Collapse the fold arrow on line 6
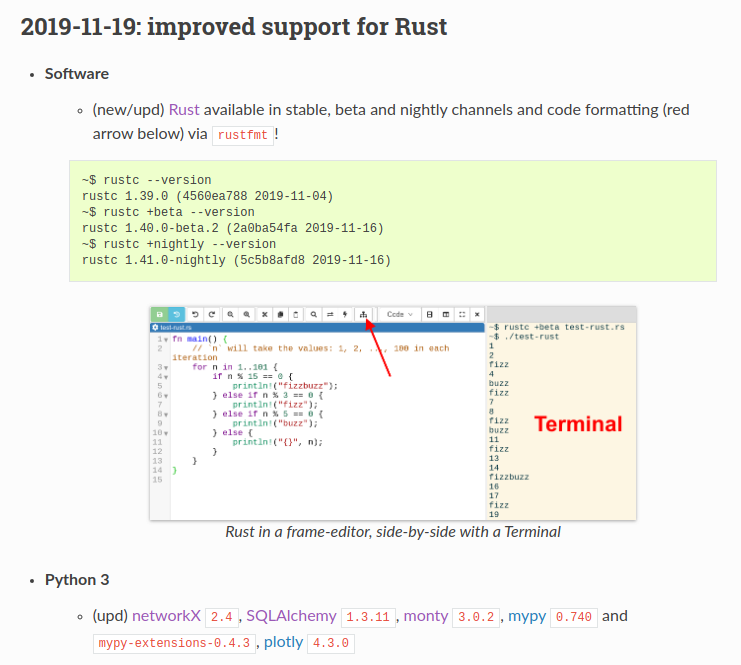 pyautogui.click(x=166, y=396)
